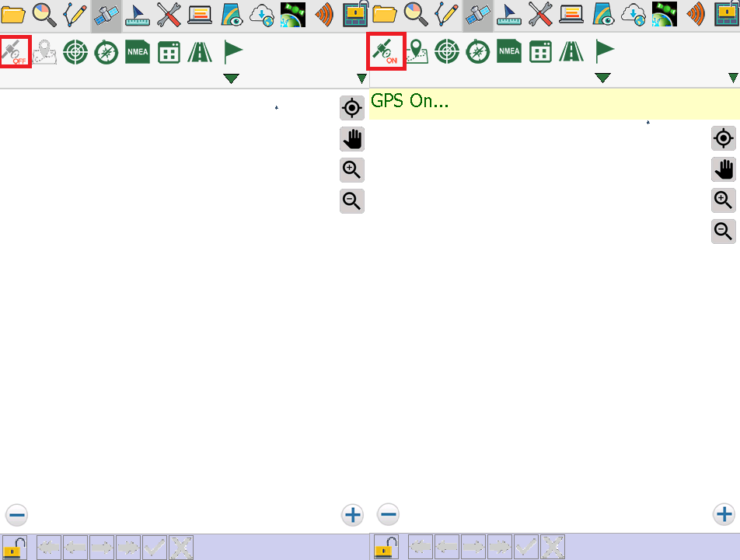Expand small triangle at right panel's right edge
The image size is (740, 560).
733,78
